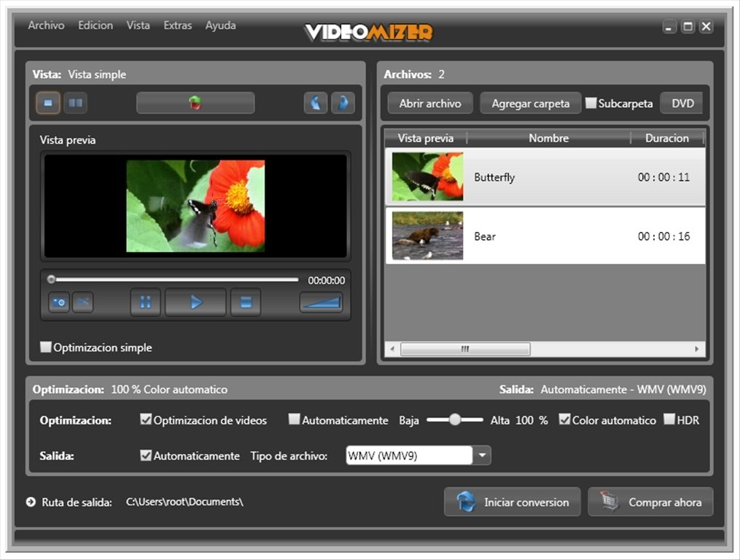The width and height of the screenshot is (740, 560).
Task: Take a snapshot with camera icon
Action: click(59, 302)
